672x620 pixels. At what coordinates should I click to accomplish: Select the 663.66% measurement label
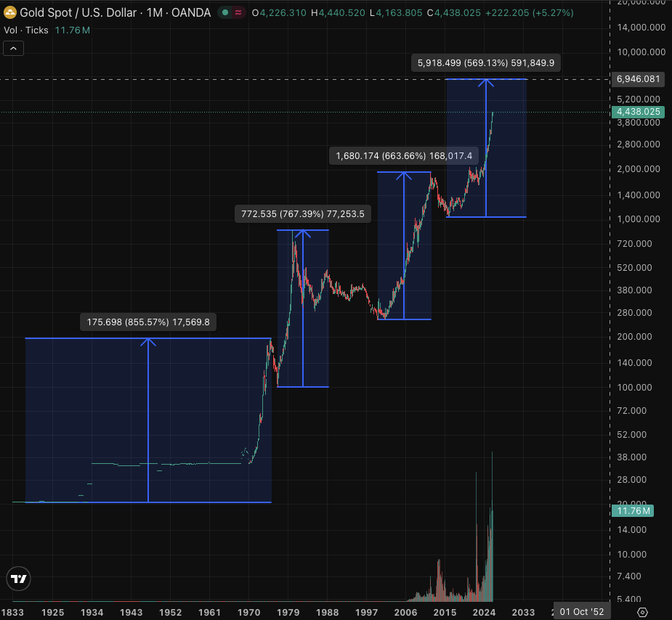click(x=404, y=156)
